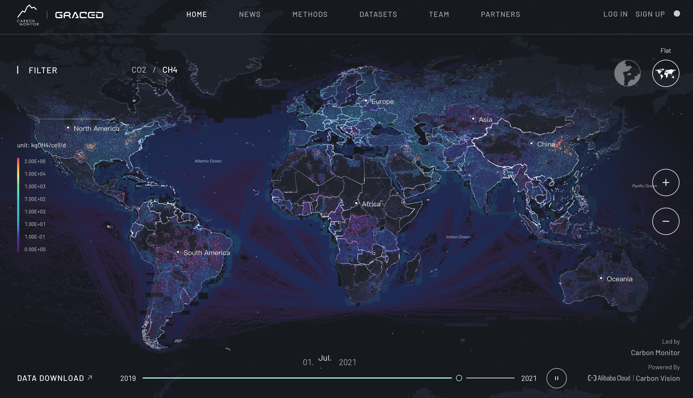Select the Oceania map marker
Image resolution: width=693 pixels, height=398 pixels.
(x=601, y=278)
